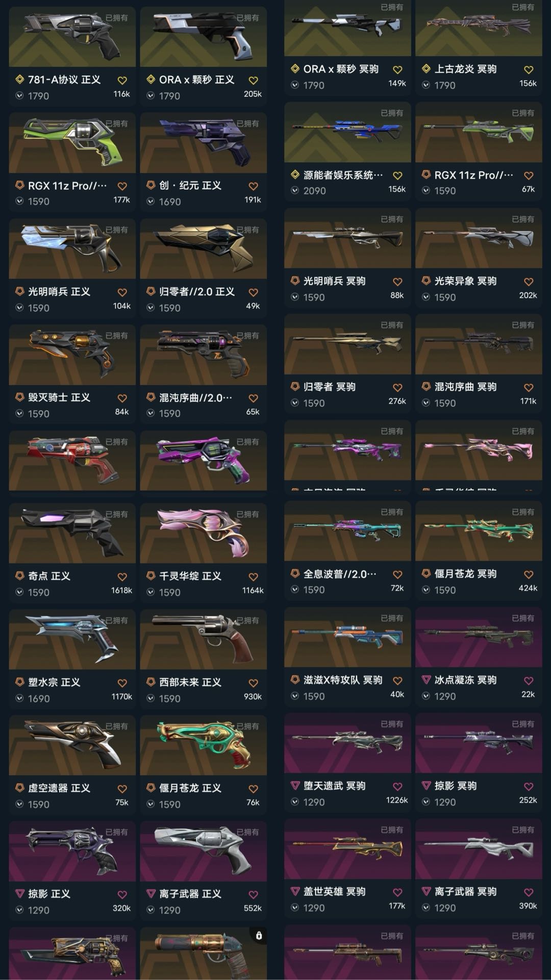This screenshot has width=551, height=980.
Task: Click triangle tier icon beside 冰点凝冻 冥驹
Action: [426, 680]
